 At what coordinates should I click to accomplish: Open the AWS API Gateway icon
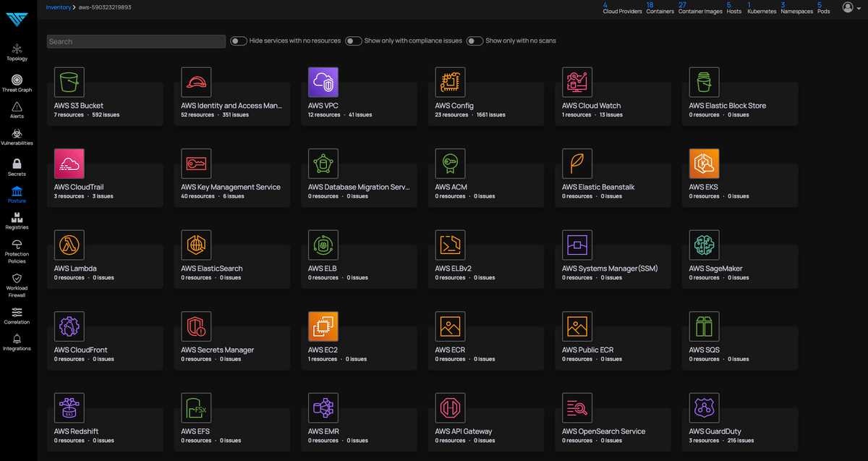(x=451, y=408)
